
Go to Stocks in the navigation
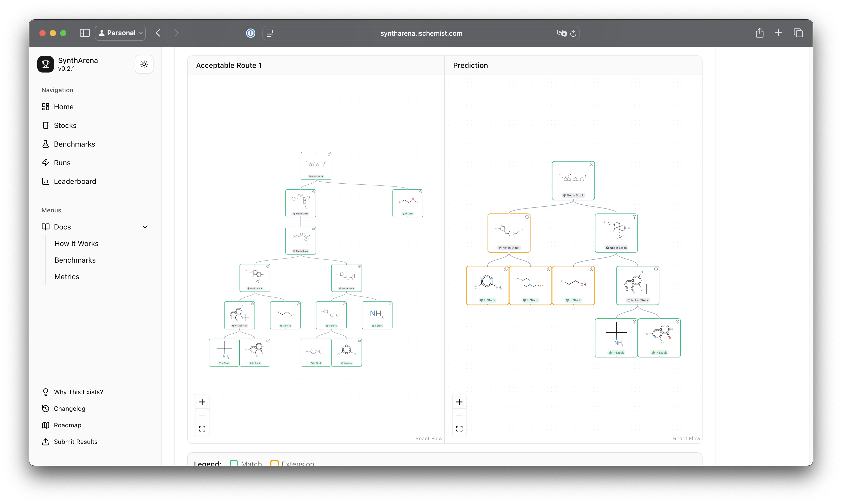point(65,125)
